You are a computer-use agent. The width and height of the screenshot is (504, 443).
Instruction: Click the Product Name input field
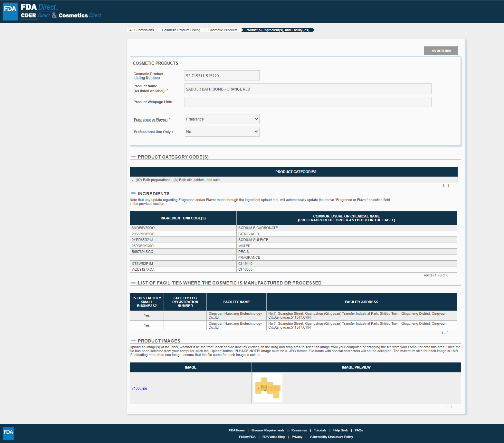point(308,89)
